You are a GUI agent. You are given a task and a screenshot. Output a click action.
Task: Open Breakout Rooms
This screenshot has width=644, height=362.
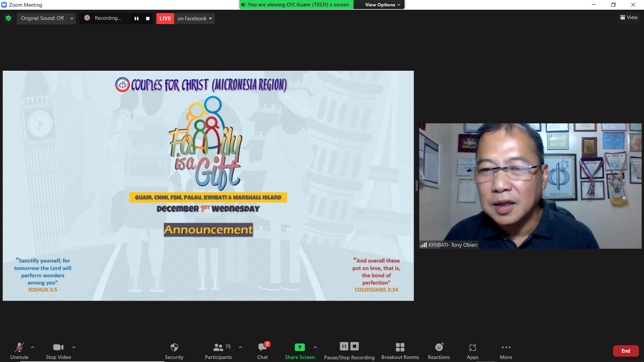[400, 351]
